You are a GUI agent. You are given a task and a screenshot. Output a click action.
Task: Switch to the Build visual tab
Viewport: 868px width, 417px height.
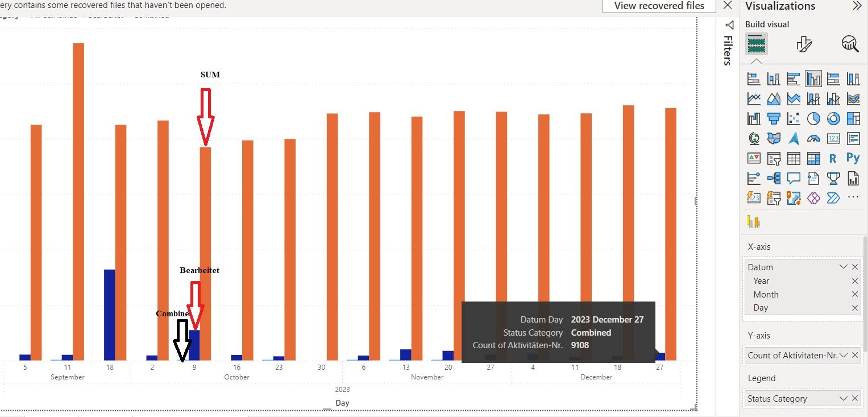756,44
